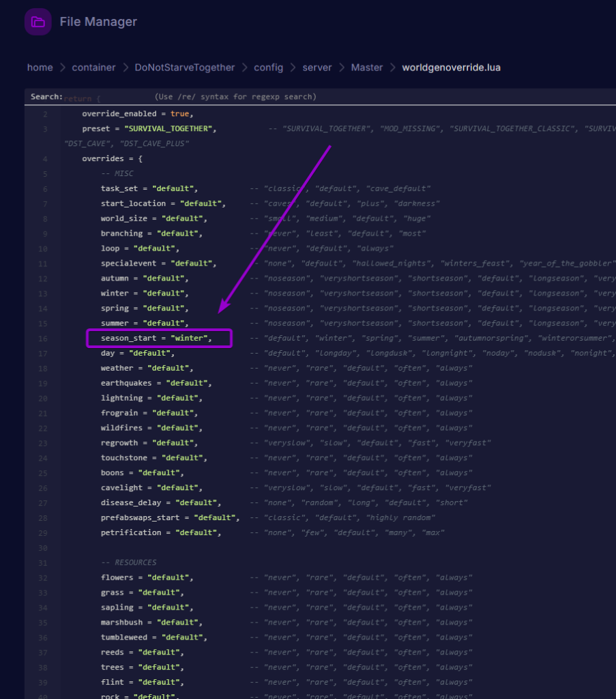
Task: Click the spring = "default" line
Action: click(145, 308)
